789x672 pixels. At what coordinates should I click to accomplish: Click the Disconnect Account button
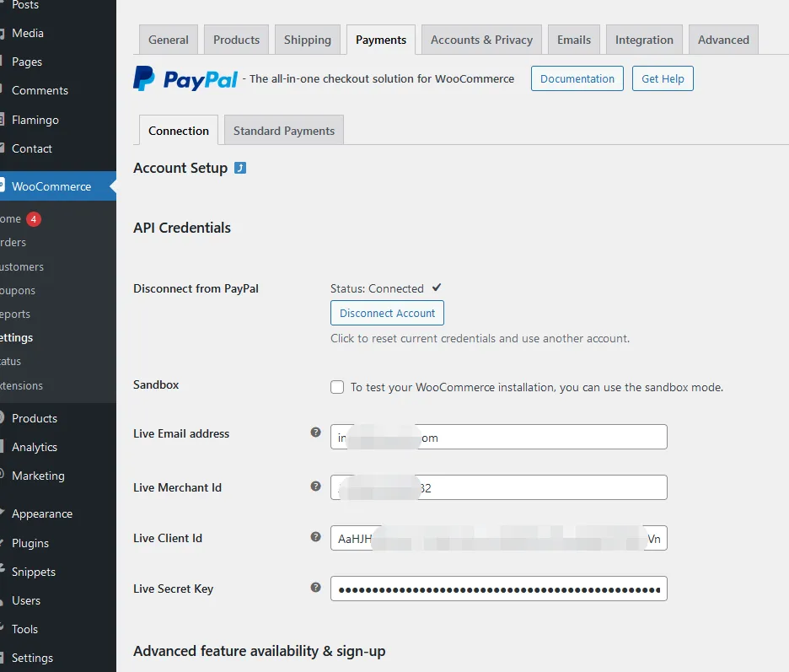[387, 313]
